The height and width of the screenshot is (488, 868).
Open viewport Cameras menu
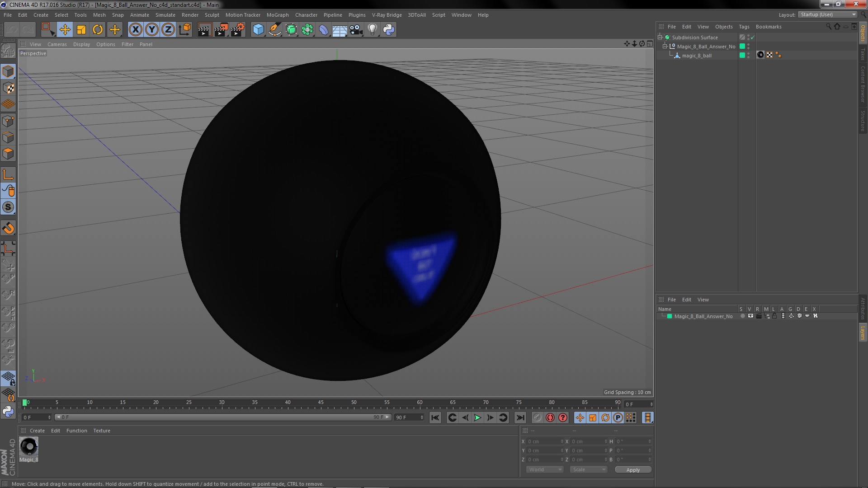[x=57, y=44]
